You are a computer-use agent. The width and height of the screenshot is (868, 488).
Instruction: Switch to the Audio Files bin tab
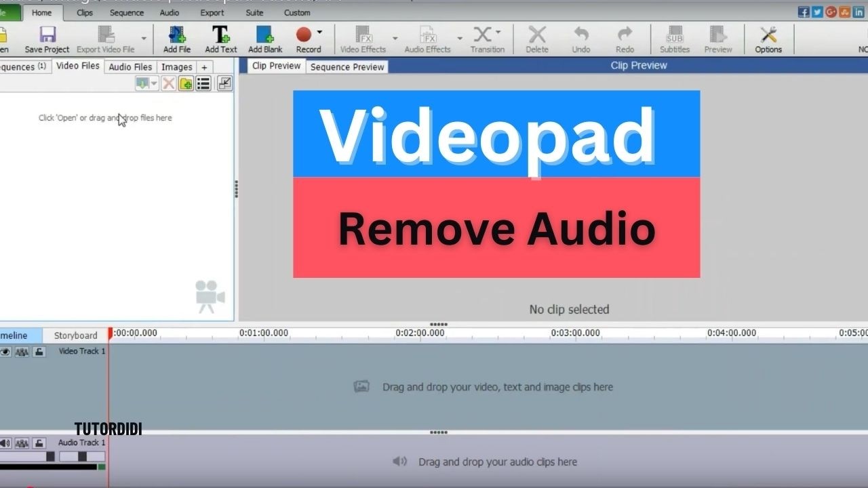click(130, 66)
